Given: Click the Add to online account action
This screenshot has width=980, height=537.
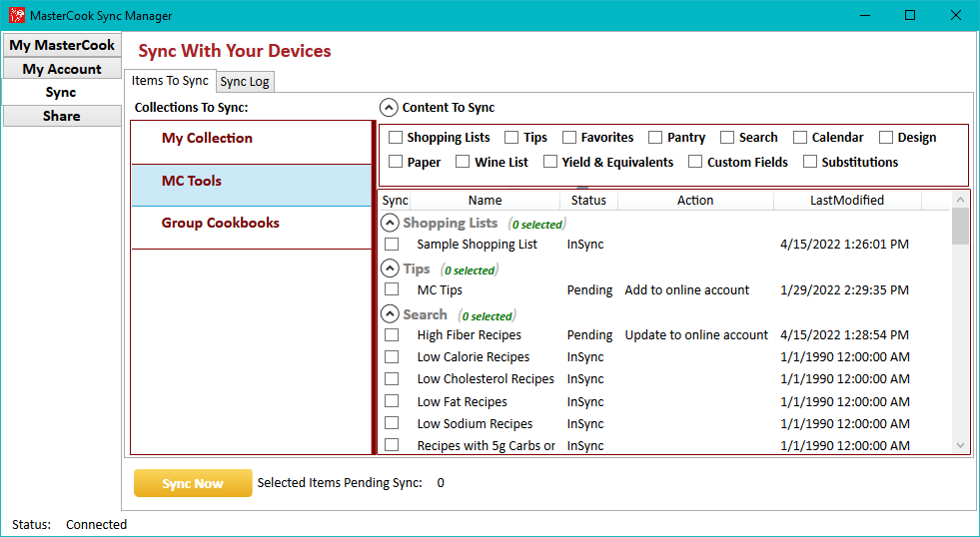Looking at the screenshot, I should 687,290.
